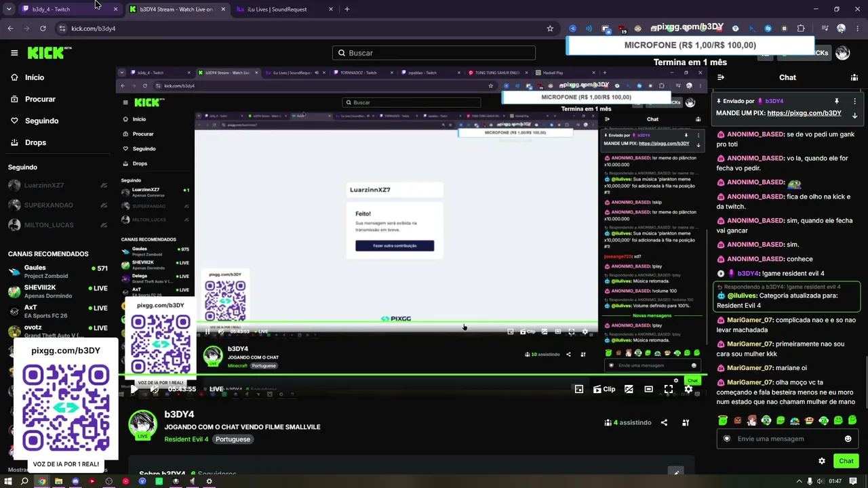The width and height of the screenshot is (868, 488).
Task: Open the Windows Start menu
Action: [x=8, y=481]
